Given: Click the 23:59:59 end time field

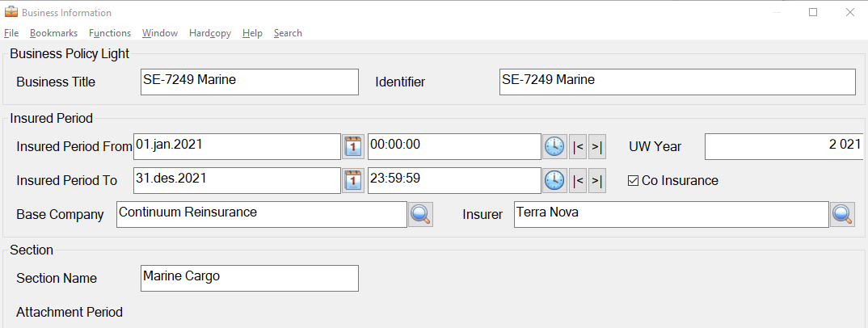Looking at the screenshot, I should tap(454, 180).
